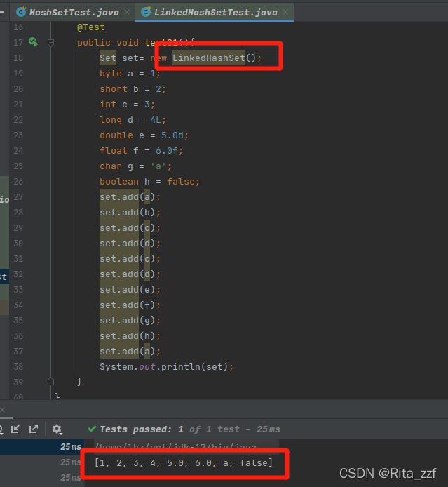Click the Export Test Results icon
Viewport: 448px width, 487px height.
point(33,429)
